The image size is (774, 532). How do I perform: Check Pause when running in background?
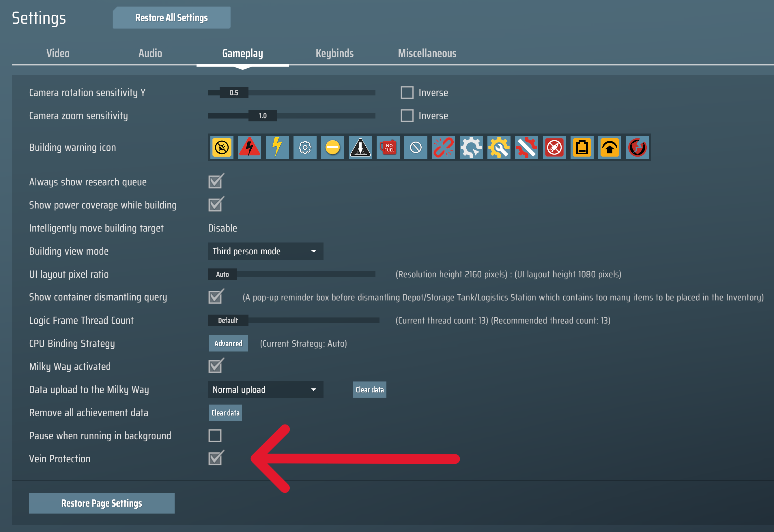[x=215, y=435]
